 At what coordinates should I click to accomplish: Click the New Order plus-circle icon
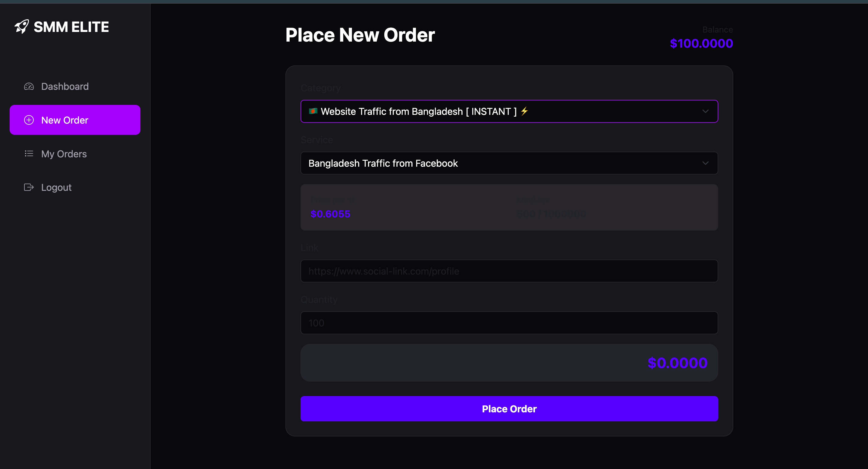(x=29, y=120)
